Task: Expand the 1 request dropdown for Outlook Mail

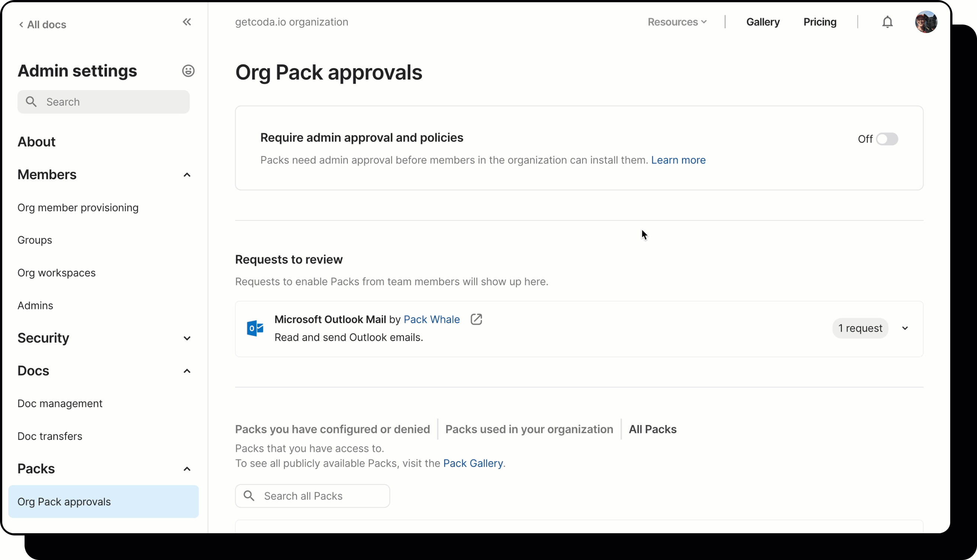Action: point(905,328)
